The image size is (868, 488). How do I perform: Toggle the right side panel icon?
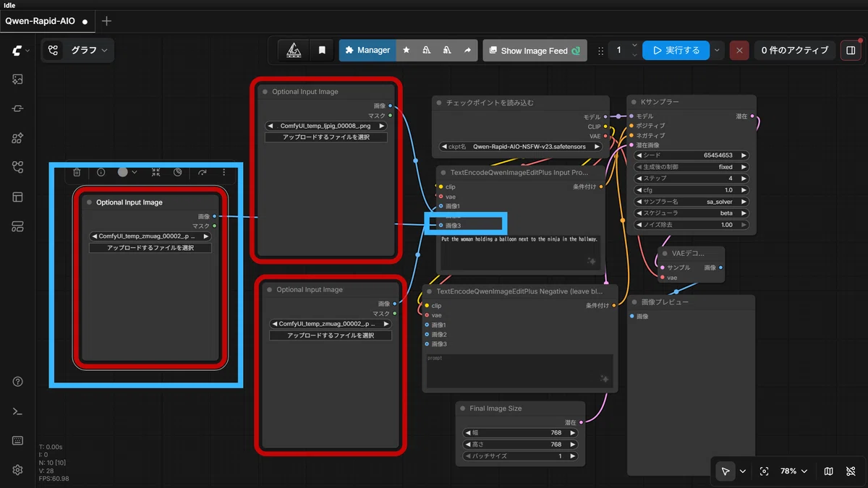point(851,51)
